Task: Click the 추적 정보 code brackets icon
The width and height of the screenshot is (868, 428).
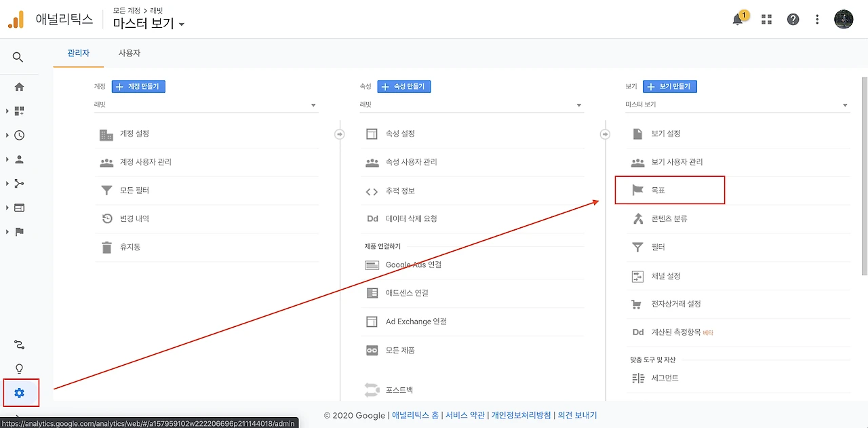Action: [x=372, y=191]
